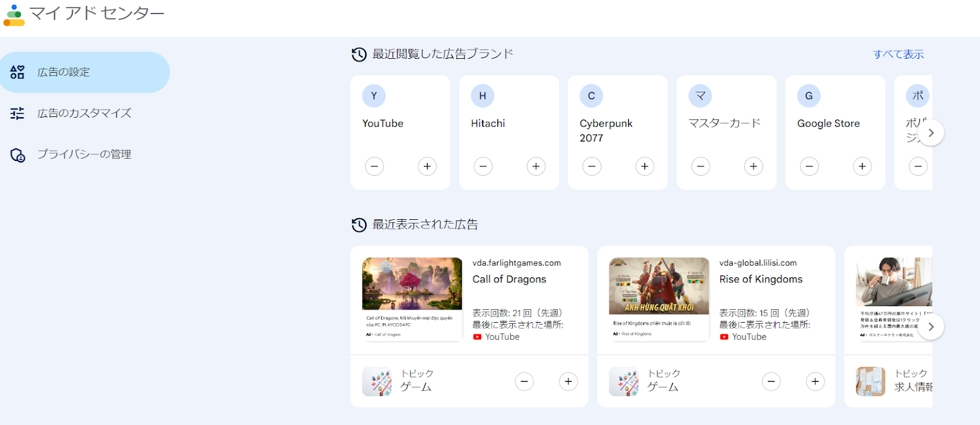The image size is (980, 425).
Task: Increase ゲーム topic under Call of Dragons
Action: (x=568, y=382)
